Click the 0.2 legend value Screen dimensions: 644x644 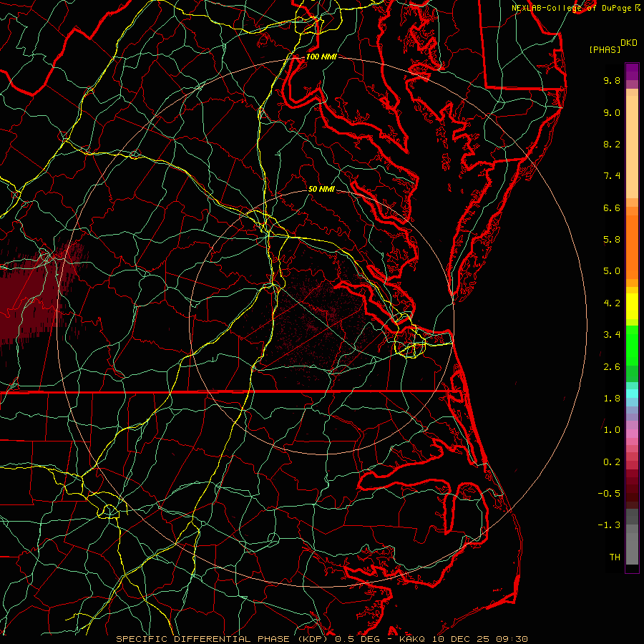(612, 462)
